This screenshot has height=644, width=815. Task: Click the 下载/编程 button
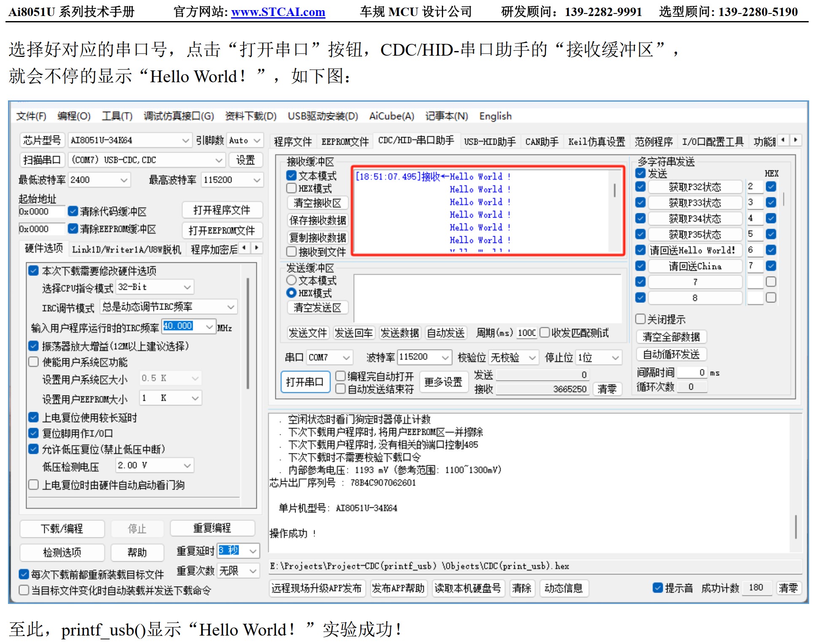point(62,529)
